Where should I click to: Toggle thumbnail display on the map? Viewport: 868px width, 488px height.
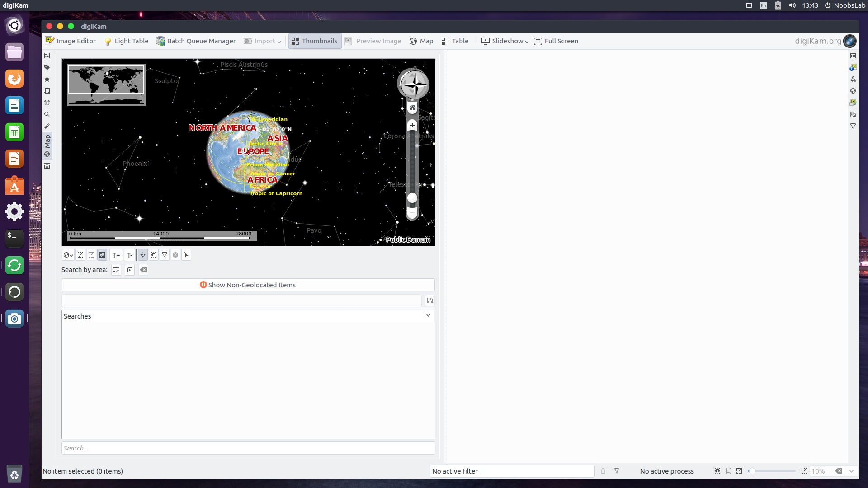point(102,255)
